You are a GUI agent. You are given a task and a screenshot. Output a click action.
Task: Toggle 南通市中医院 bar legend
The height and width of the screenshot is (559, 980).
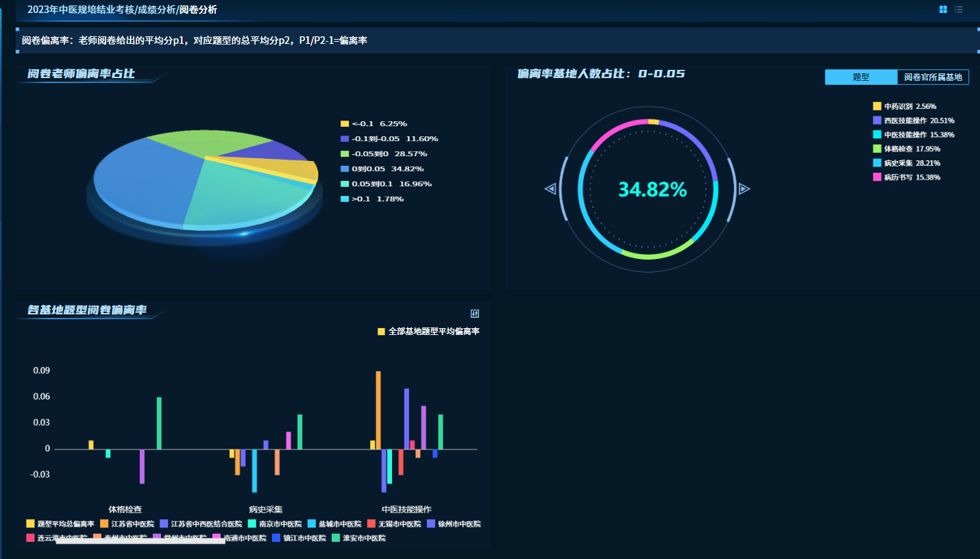(240, 538)
